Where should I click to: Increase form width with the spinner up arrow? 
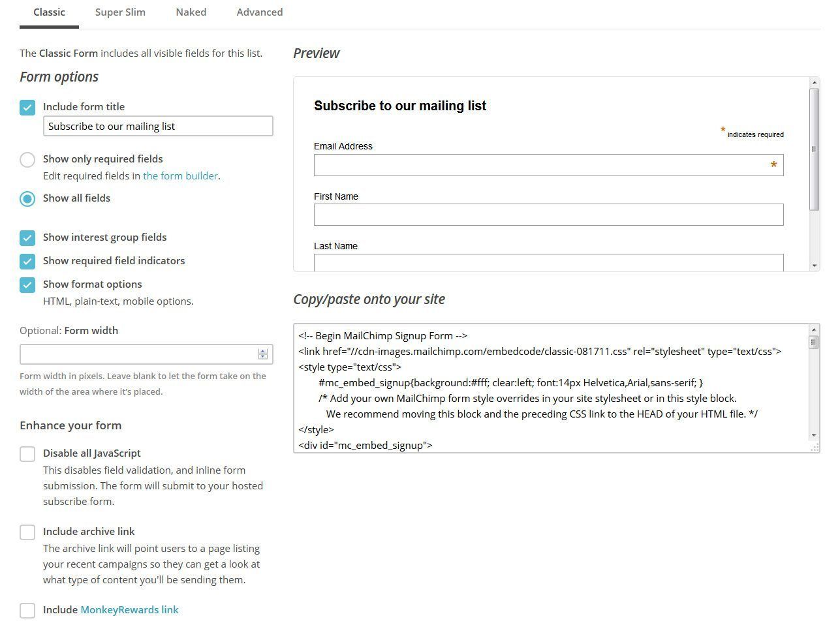[263, 351]
